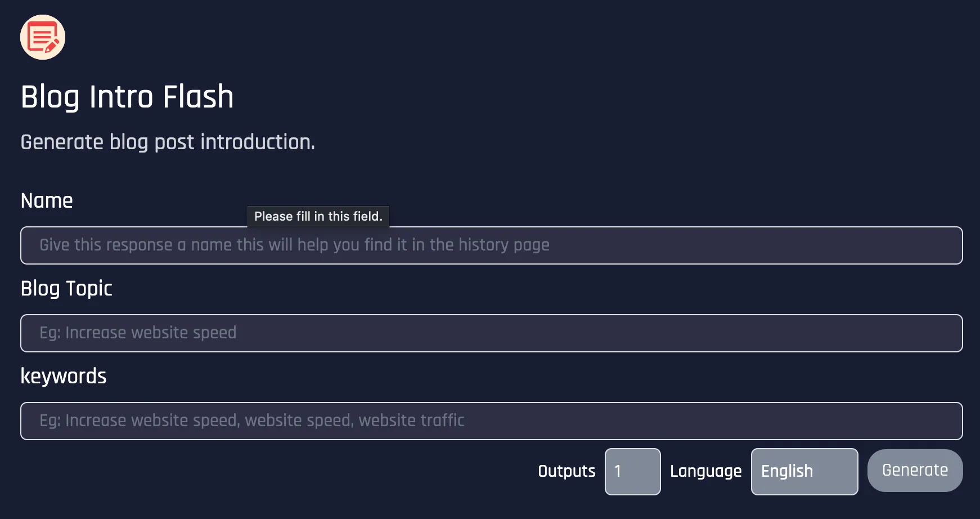Click Generate to create the blog intro
Viewport: 980px width, 519px height.
(915, 470)
